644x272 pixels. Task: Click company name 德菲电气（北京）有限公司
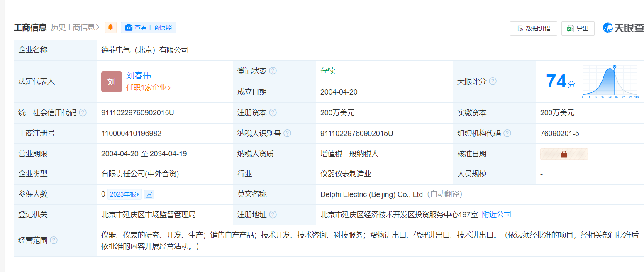tap(145, 50)
